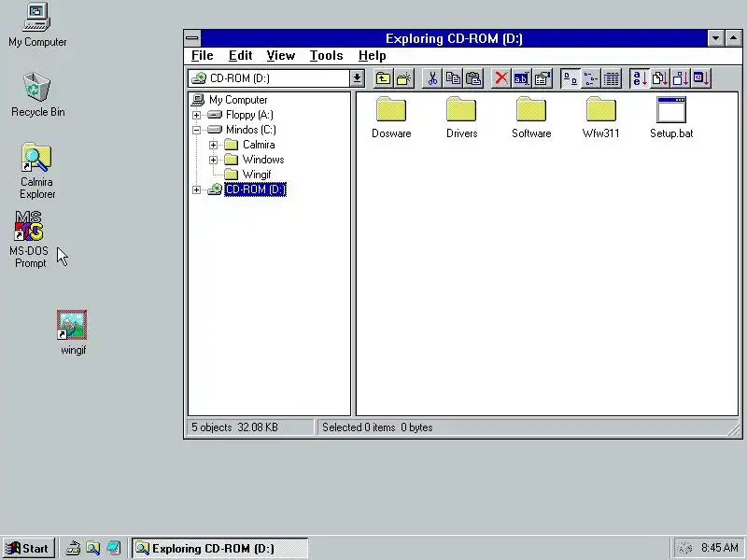The width and height of the screenshot is (747, 560).
Task: Open the View menu
Action: tap(281, 56)
